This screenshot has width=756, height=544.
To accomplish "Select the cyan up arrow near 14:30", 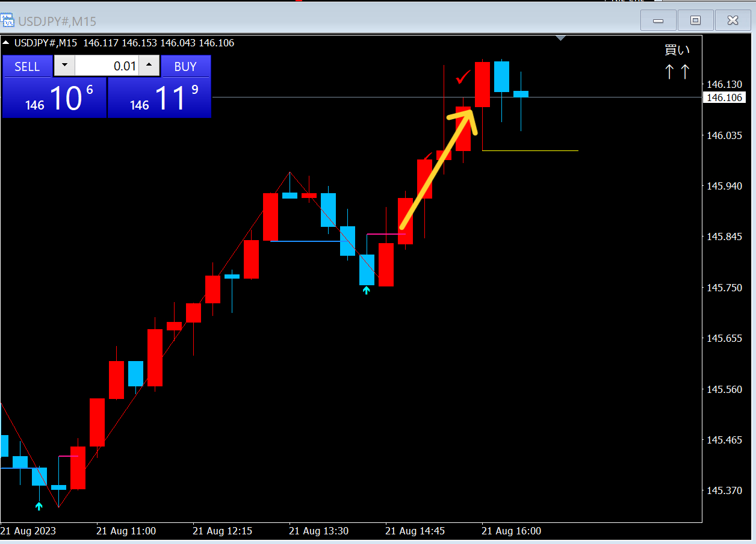I will tap(366, 291).
